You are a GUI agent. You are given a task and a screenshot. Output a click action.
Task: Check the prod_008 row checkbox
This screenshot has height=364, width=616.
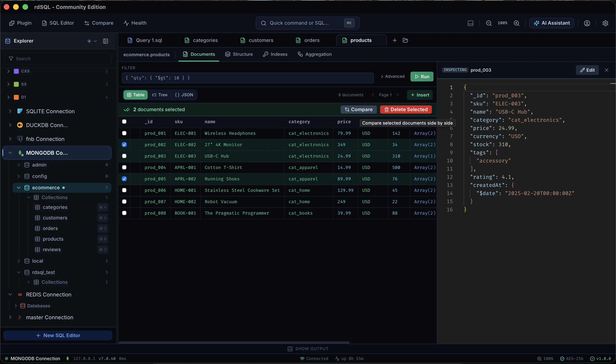124,213
